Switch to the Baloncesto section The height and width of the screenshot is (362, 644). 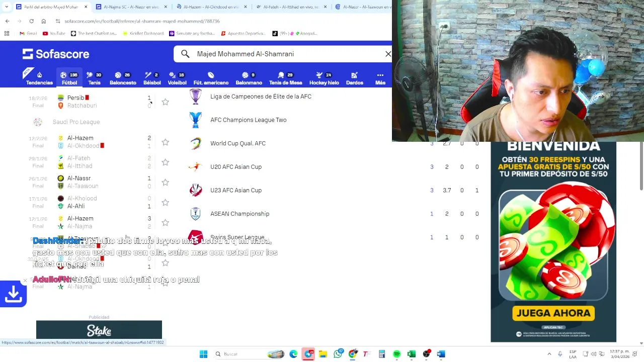pyautogui.click(x=123, y=78)
